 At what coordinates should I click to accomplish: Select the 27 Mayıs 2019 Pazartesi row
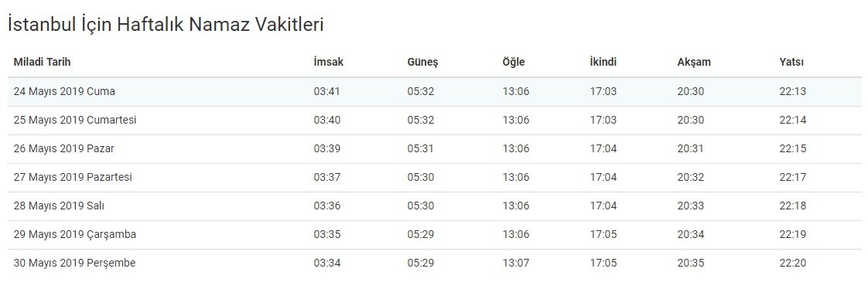pos(435,178)
